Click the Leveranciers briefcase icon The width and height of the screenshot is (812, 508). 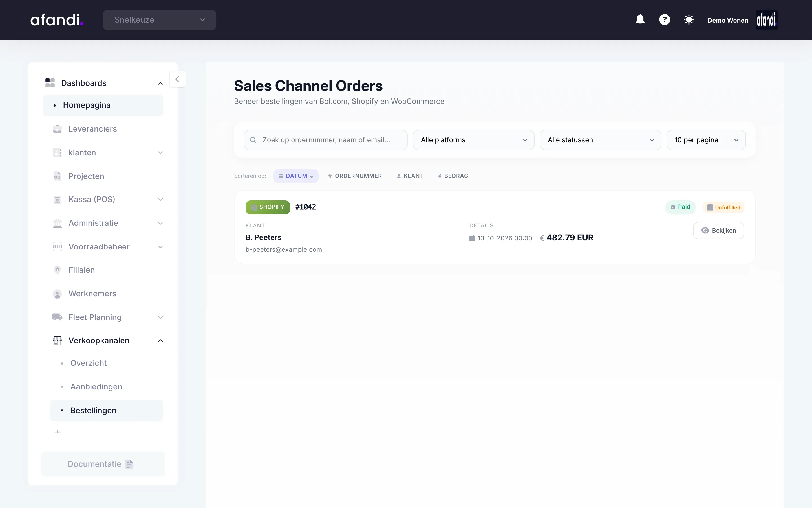pos(58,129)
